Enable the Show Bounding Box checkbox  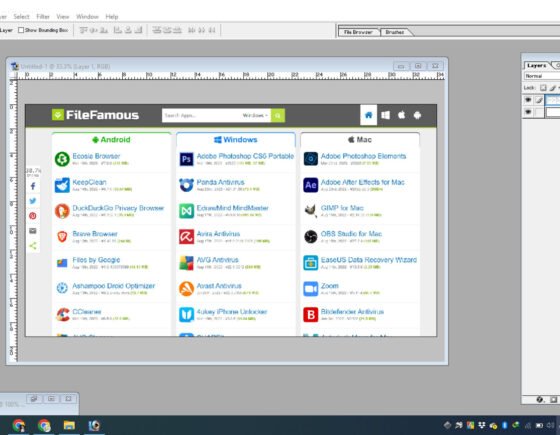(x=21, y=30)
